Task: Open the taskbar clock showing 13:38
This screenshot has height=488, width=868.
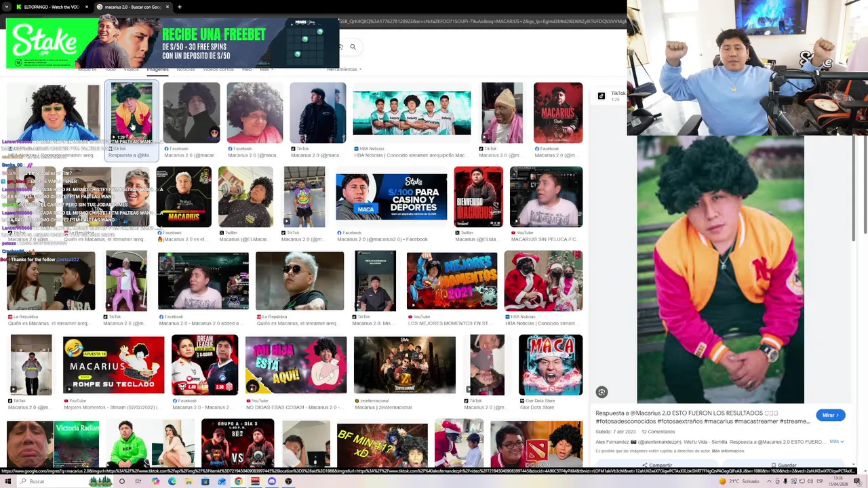Action: pyautogui.click(x=839, y=481)
